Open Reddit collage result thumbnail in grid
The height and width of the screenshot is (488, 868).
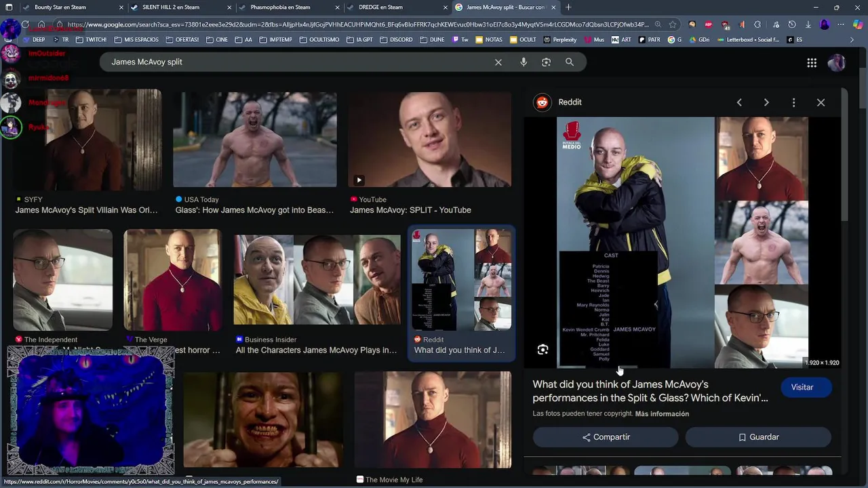[462, 280]
